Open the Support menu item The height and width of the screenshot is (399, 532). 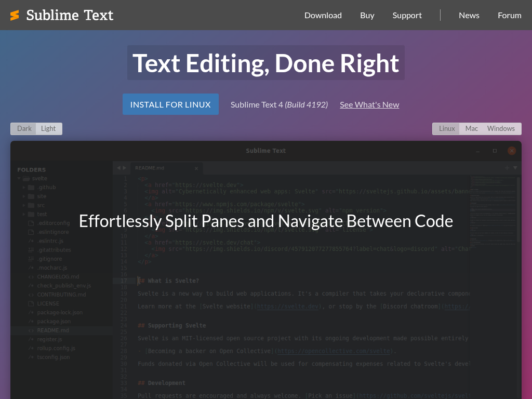[x=407, y=15]
